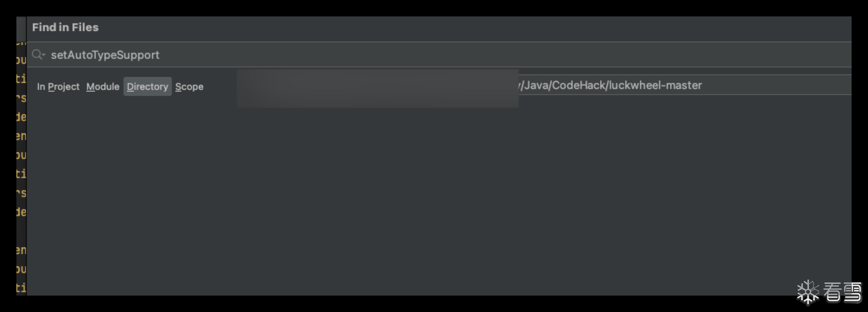Viewport: 868px width, 312px height.
Task: Select the In Project scope option
Action: (58, 86)
